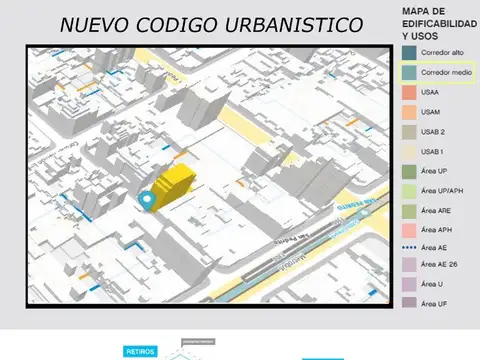Click the USAB 2 swatch

click(409, 132)
